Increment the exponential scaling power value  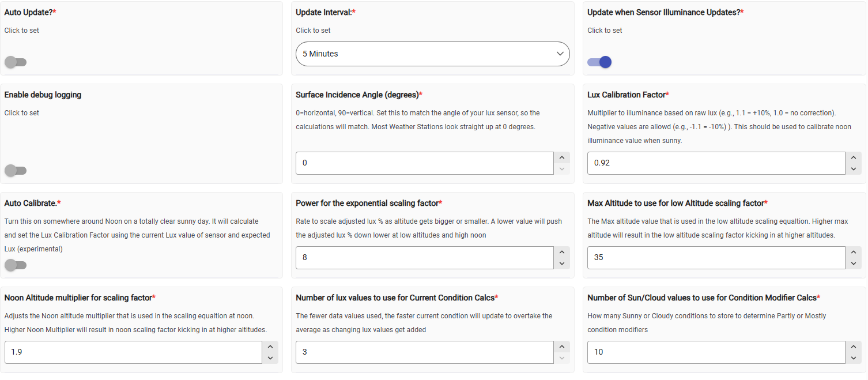[x=562, y=252]
